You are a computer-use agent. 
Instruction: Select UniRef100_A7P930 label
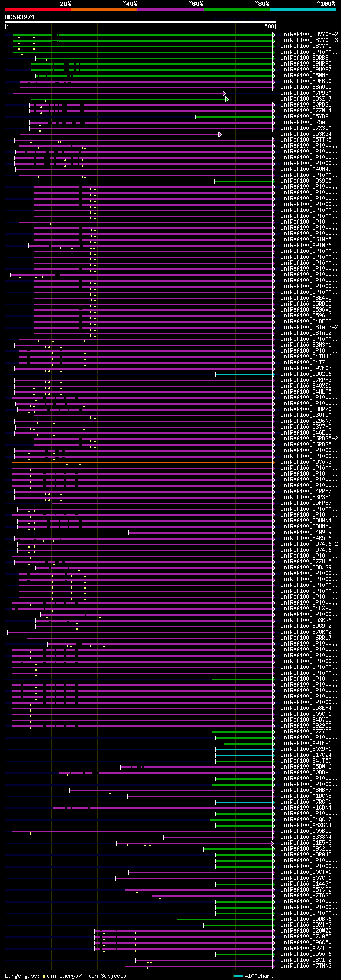(x=306, y=93)
